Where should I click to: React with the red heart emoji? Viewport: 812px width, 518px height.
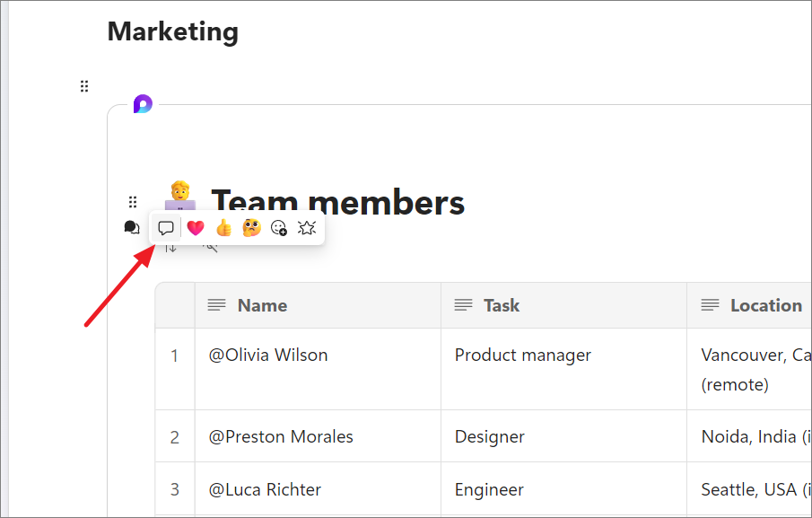[x=195, y=228]
